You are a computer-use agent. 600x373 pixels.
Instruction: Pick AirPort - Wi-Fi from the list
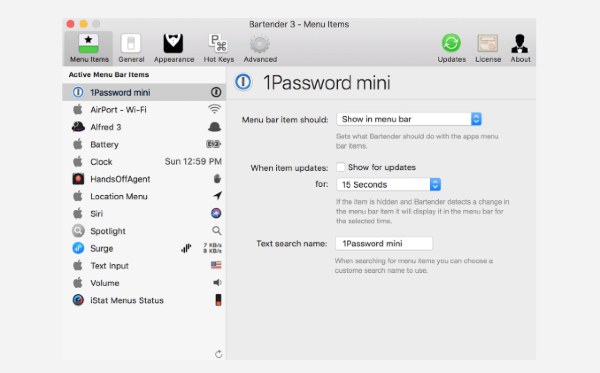click(144, 110)
